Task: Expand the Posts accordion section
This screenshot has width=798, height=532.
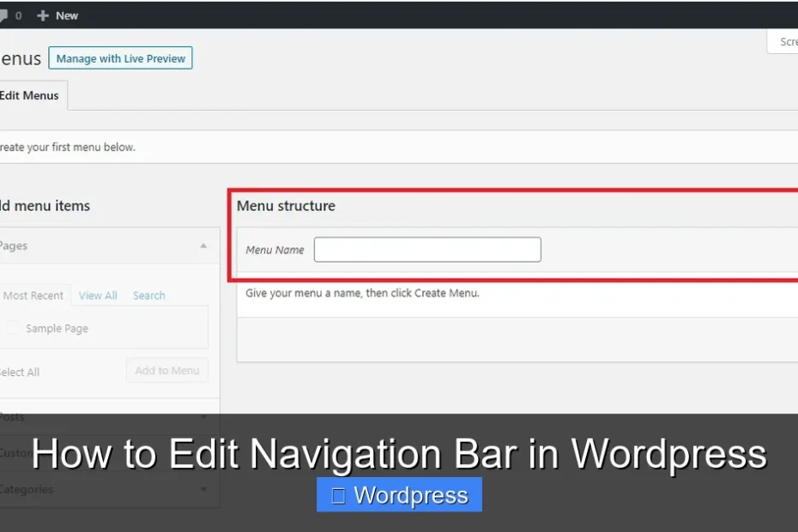Action: click(204, 417)
